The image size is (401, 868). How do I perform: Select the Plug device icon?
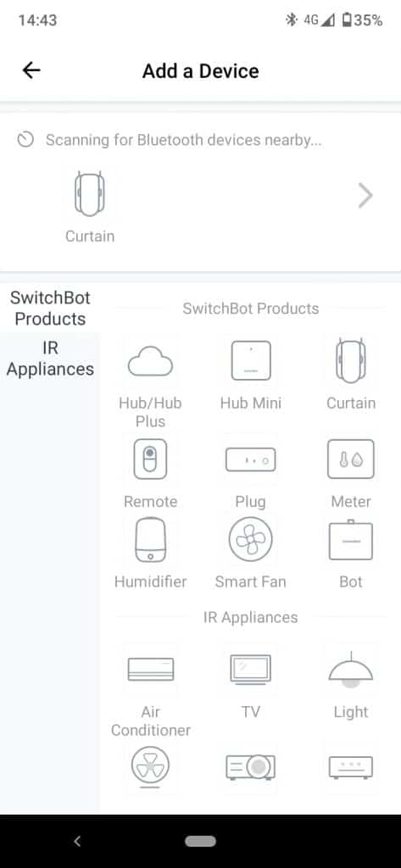(250, 459)
